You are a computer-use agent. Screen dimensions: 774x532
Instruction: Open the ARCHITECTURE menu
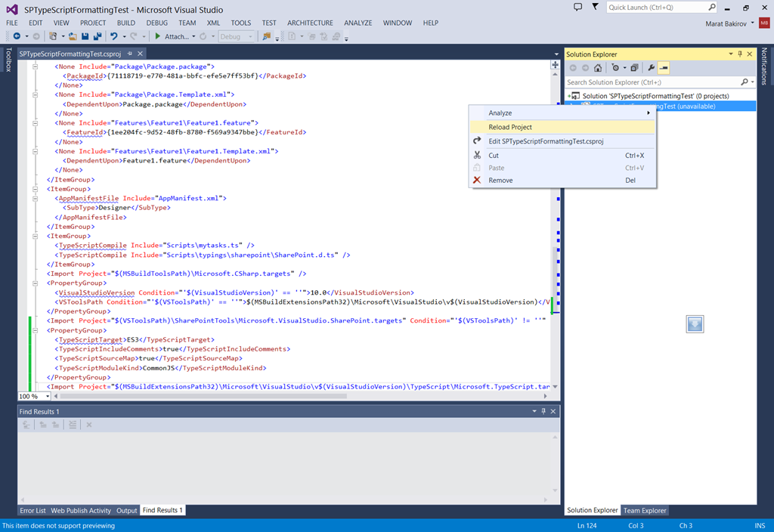click(310, 23)
